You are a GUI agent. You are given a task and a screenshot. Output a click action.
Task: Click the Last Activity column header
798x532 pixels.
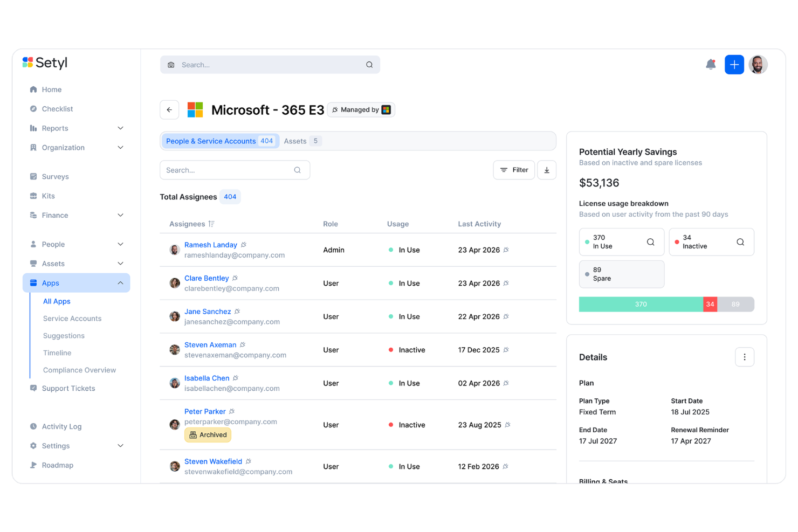479,224
